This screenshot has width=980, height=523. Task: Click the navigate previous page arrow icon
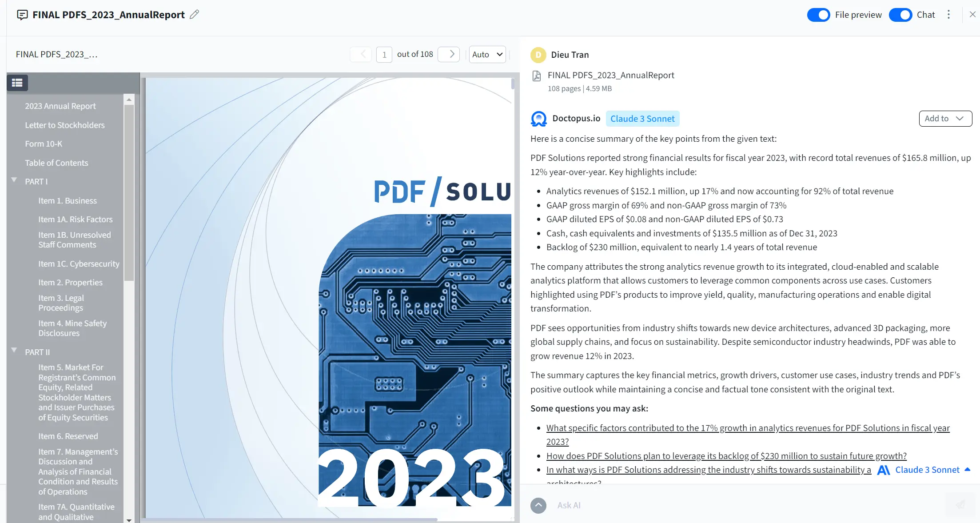[362, 54]
